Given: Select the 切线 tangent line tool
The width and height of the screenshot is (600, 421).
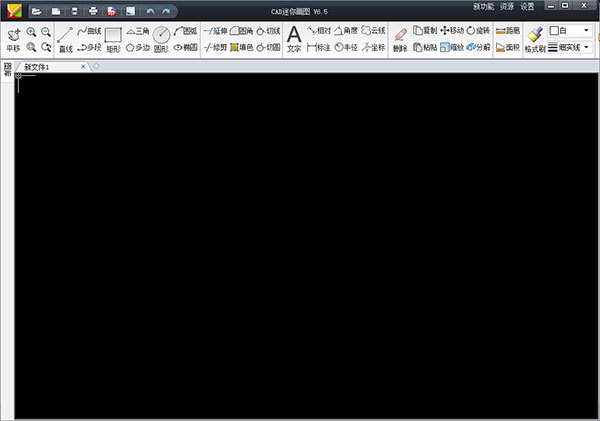Looking at the screenshot, I should click(x=268, y=31).
